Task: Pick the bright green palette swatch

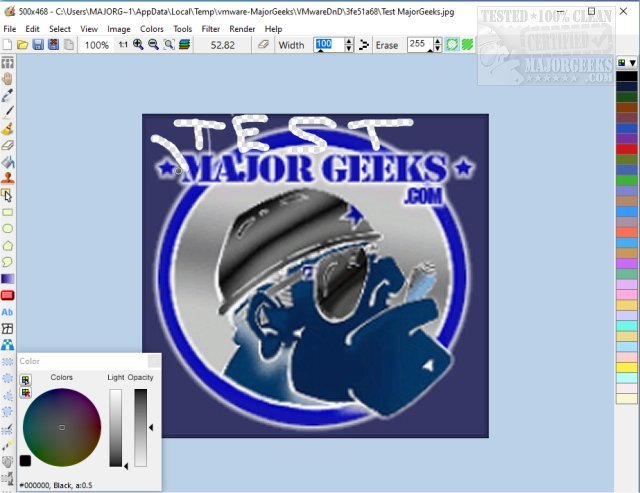Action: point(627,180)
